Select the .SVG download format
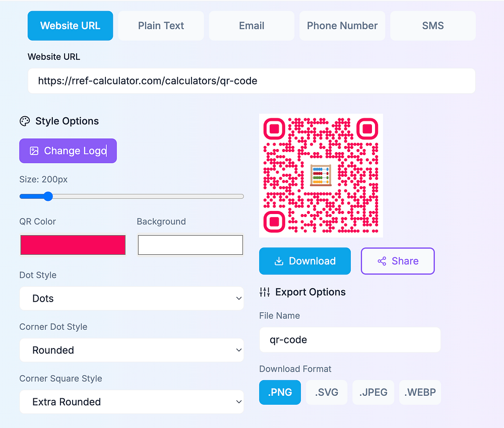The width and height of the screenshot is (504, 428). coord(327,392)
